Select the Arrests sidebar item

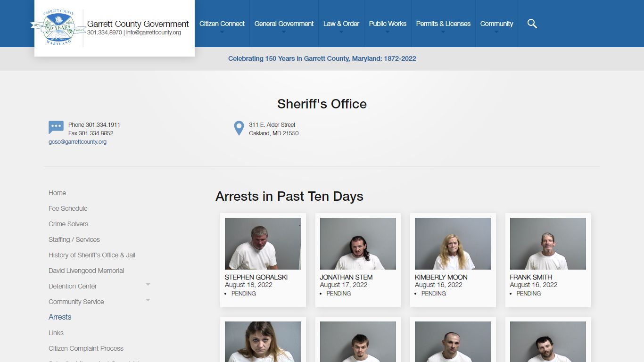[x=60, y=317]
